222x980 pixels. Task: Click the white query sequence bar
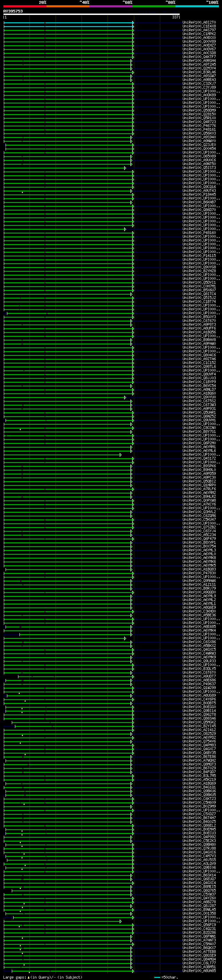click(x=92, y=15)
